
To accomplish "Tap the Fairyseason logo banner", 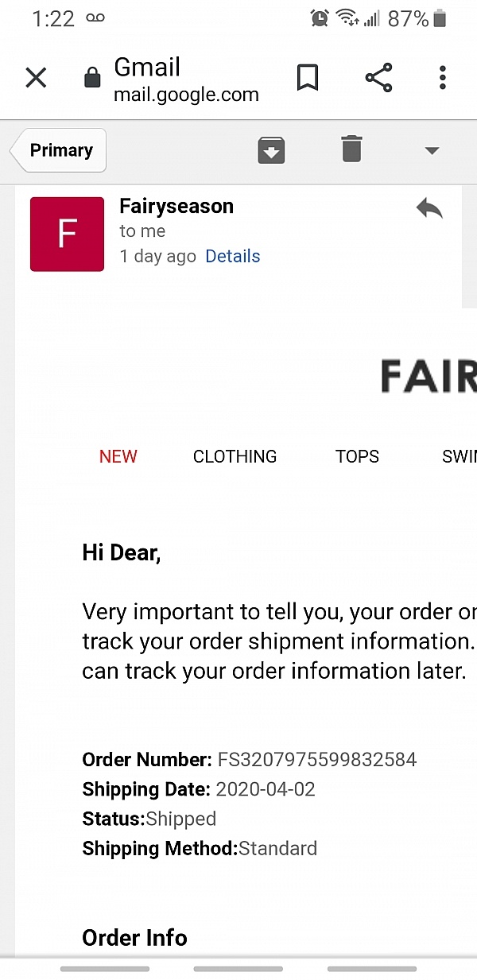I will (429, 376).
